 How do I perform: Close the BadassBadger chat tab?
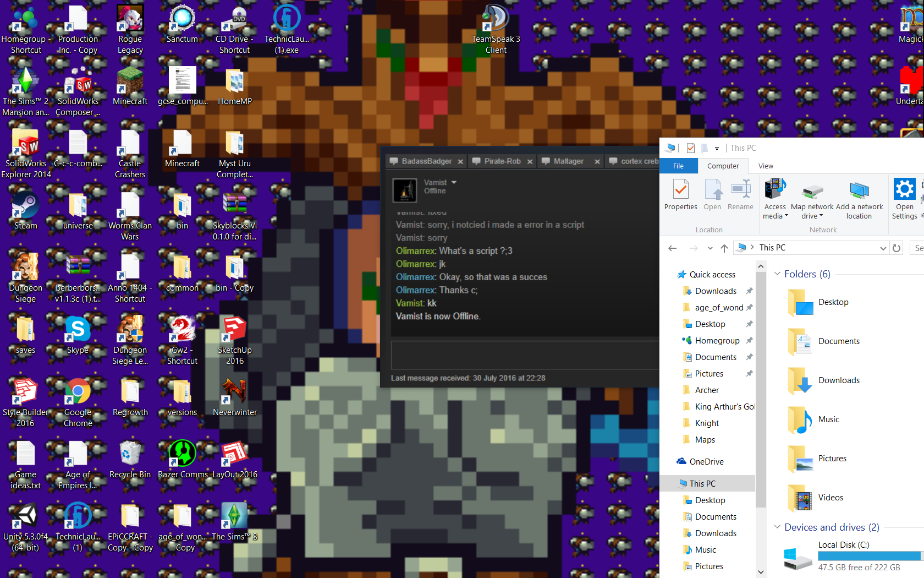[460, 161]
